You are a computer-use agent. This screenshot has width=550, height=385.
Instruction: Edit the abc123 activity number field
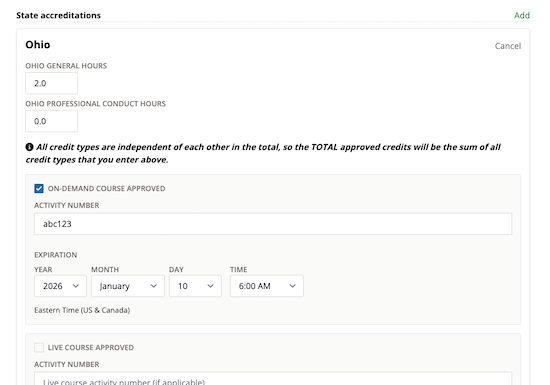(x=273, y=224)
